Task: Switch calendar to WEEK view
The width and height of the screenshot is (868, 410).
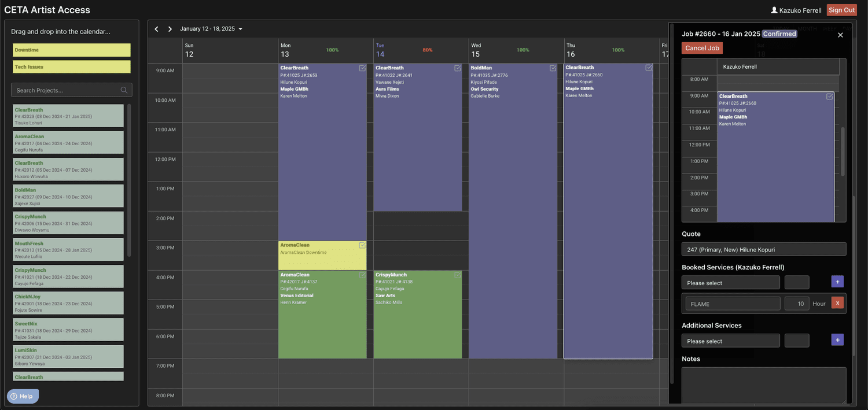Action: click(x=830, y=28)
